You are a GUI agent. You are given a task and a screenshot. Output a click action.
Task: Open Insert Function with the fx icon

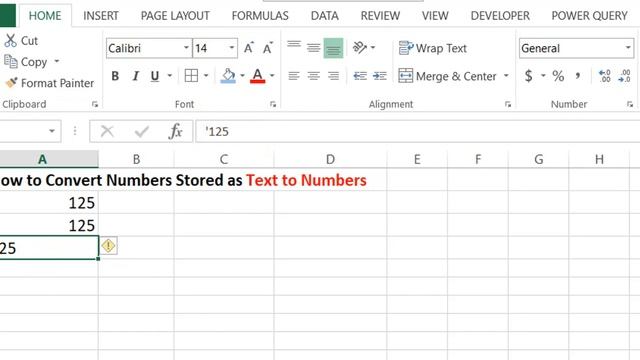[176, 131]
